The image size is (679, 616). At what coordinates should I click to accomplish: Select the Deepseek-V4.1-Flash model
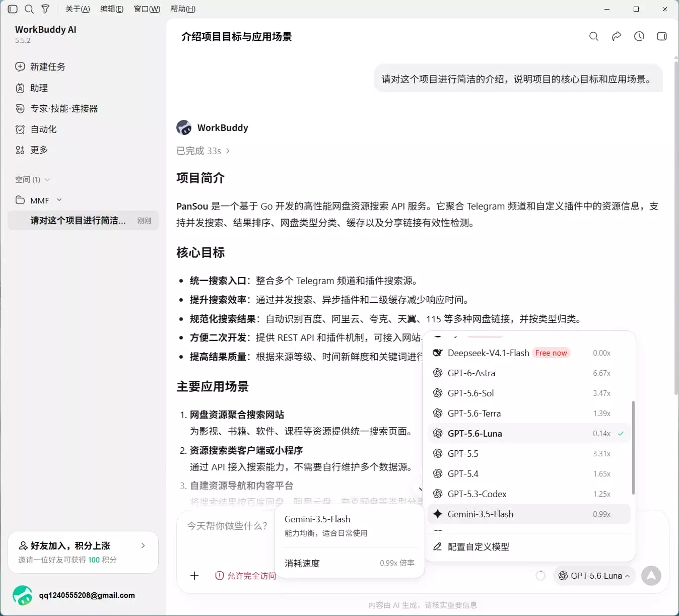529,353
